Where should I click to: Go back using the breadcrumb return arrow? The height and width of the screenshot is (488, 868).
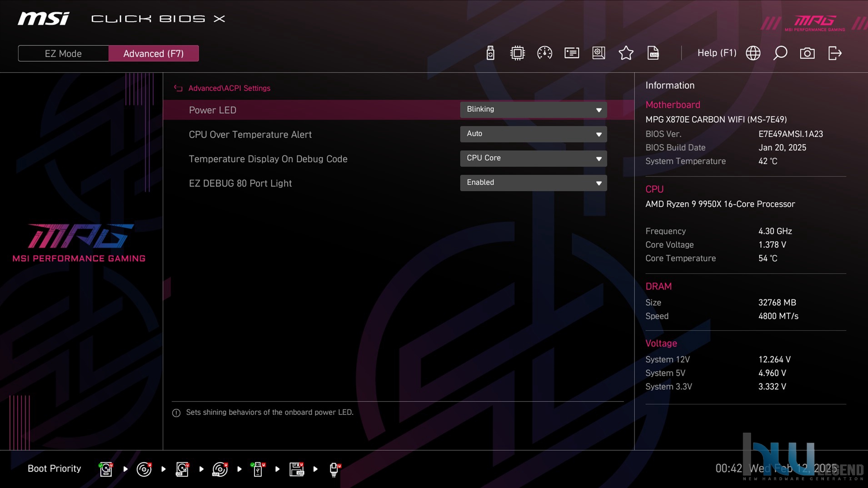pos(178,88)
